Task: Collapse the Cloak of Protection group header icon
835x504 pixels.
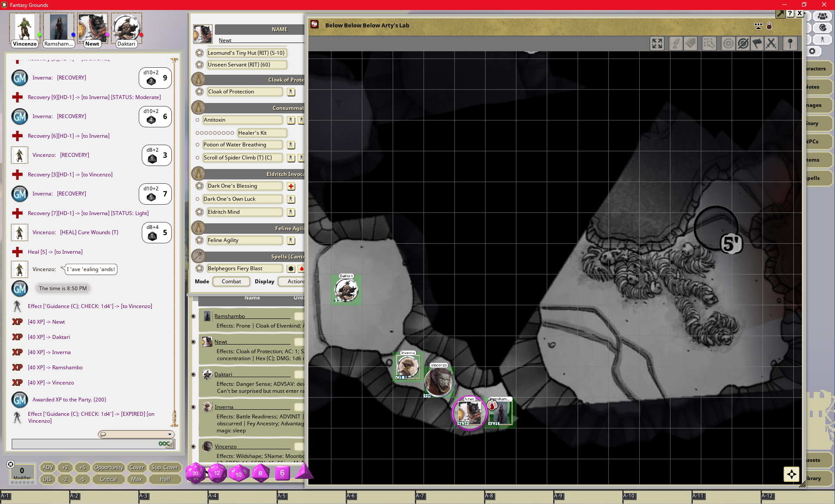Action: [x=199, y=79]
